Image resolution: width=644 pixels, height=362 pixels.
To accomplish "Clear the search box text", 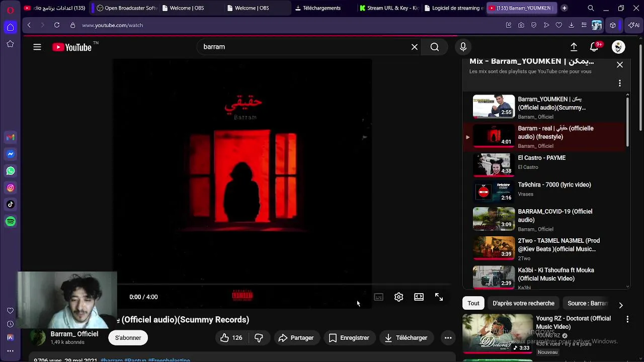I will click(415, 47).
